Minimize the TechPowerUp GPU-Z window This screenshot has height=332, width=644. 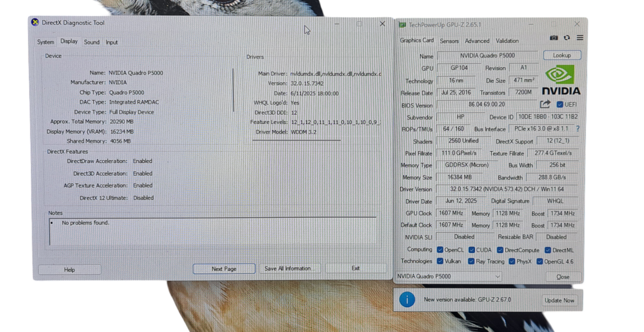coord(530,24)
